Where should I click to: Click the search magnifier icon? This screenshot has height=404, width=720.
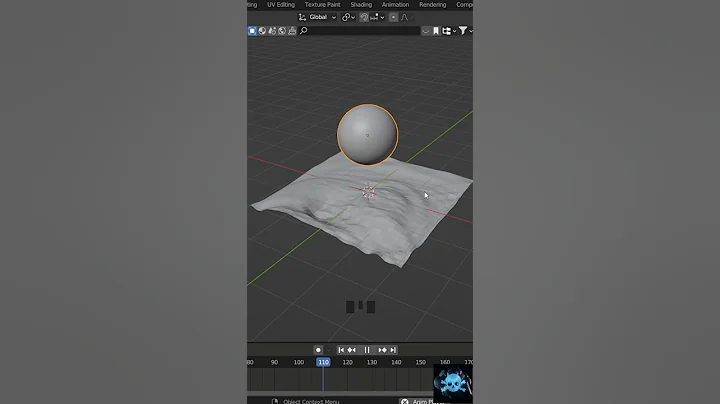pyautogui.click(x=304, y=31)
